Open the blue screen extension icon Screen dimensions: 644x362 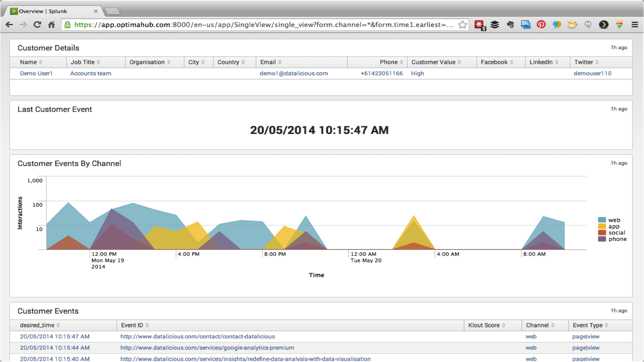click(x=526, y=25)
